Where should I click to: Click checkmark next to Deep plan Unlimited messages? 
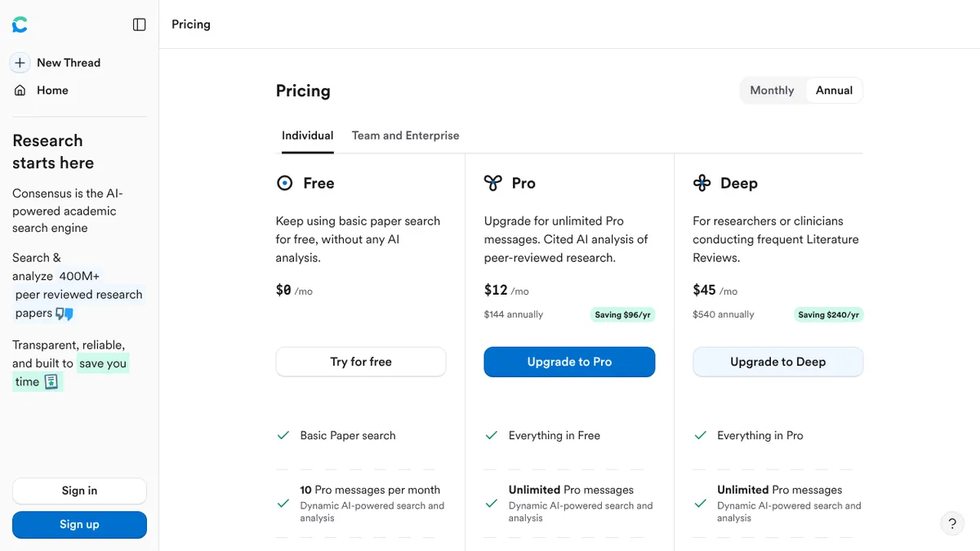tap(700, 504)
